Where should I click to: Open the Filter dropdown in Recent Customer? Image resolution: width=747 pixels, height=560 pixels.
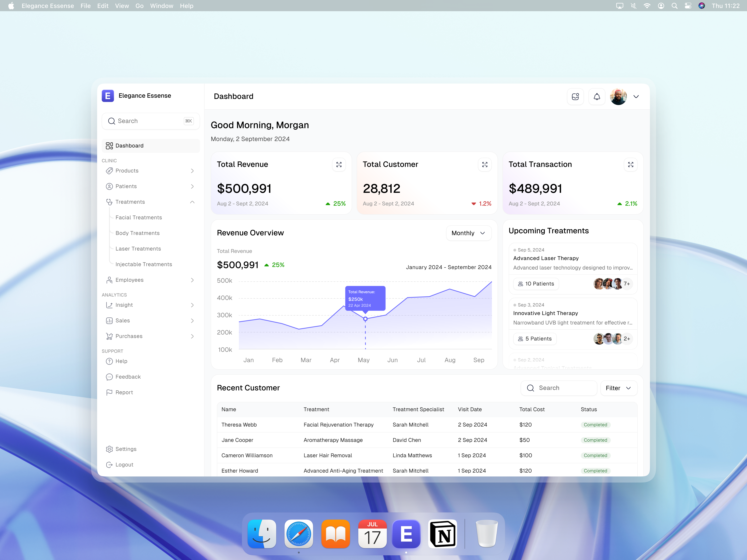pos(619,388)
